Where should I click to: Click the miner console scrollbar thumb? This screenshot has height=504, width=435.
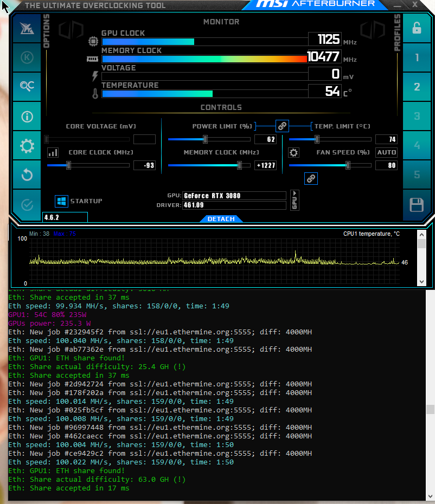pyautogui.click(x=431, y=409)
